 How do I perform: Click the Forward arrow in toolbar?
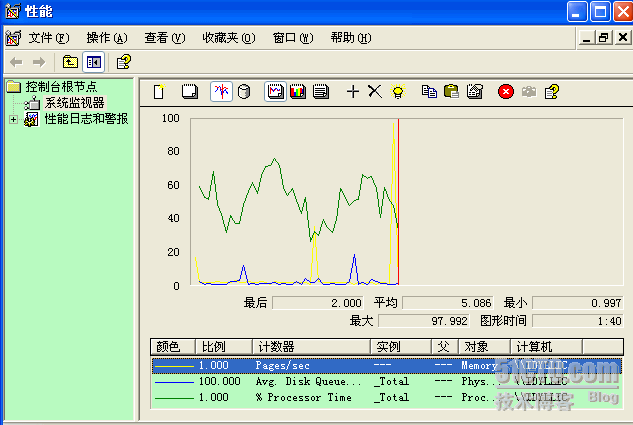click(39, 62)
